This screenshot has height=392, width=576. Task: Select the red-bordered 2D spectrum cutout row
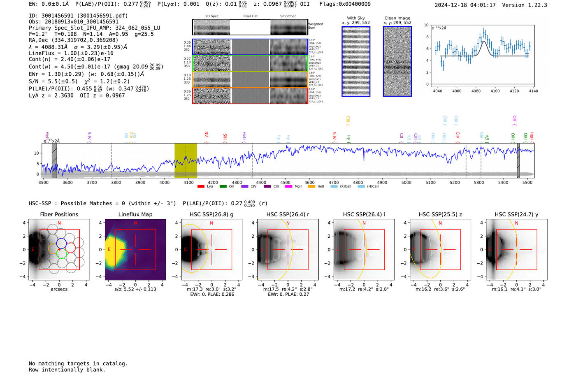(x=250, y=95)
